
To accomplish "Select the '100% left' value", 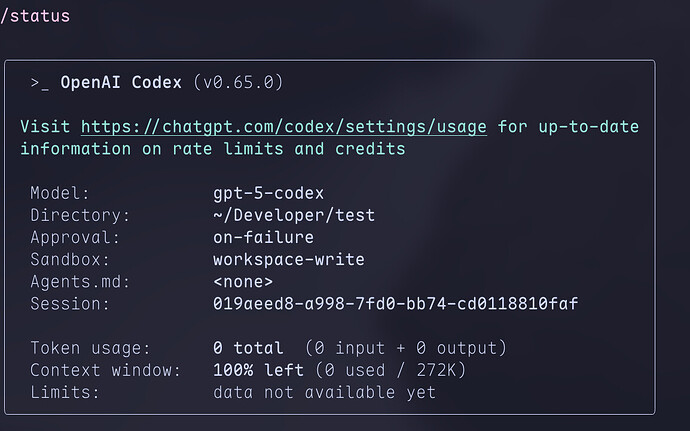I will pos(258,370).
